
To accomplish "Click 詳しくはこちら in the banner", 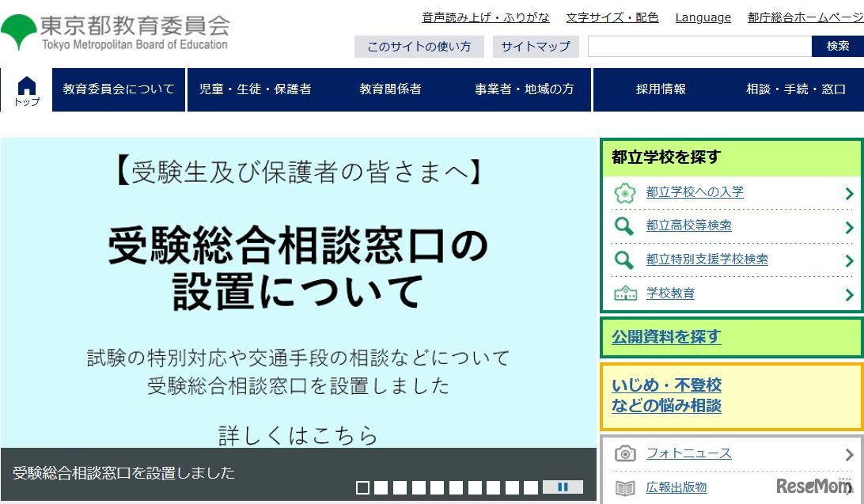I will [x=298, y=435].
